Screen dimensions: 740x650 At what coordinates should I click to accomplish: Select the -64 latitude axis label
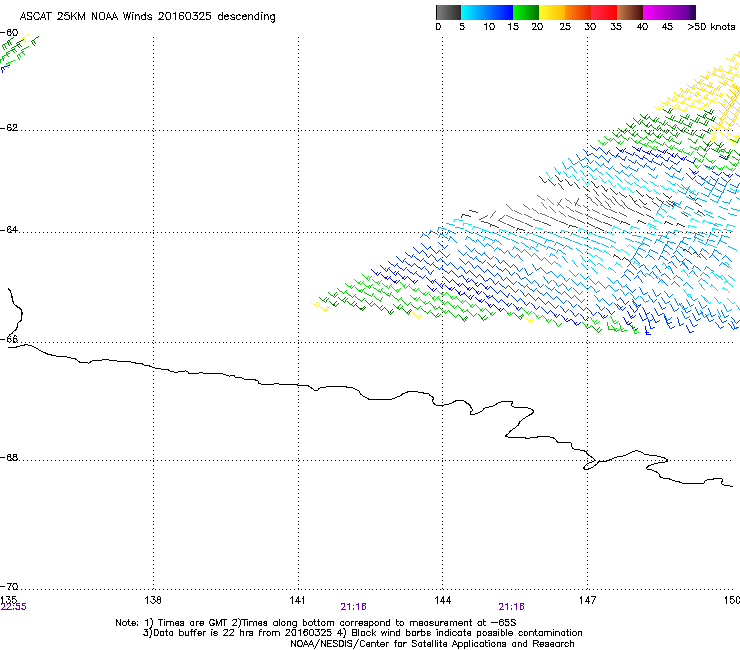click(x=9, y=230)
